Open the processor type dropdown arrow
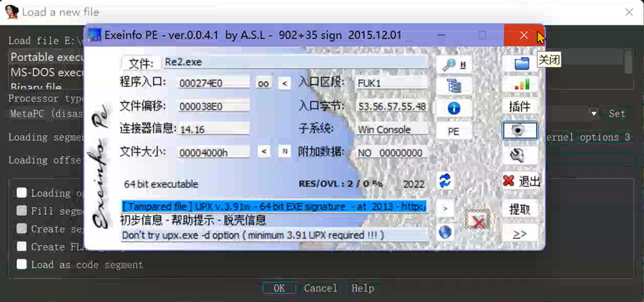Viewport: 644px width, 302px height. (x=594, y=114)
